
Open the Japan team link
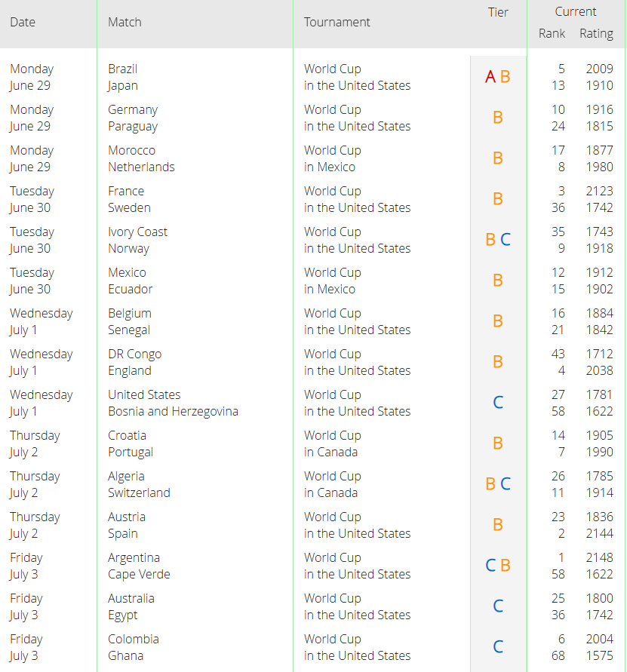pos(123,86)
